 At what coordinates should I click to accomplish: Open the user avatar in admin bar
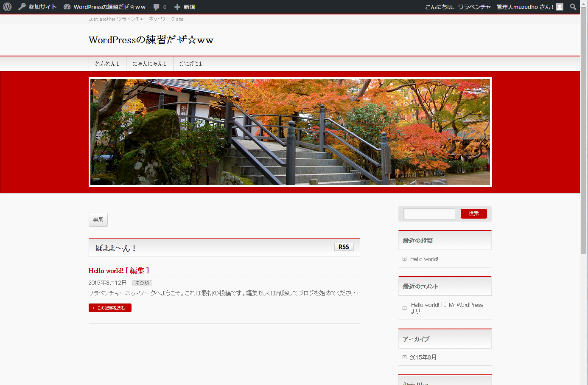pyautogui.click(x=560, y=7)
